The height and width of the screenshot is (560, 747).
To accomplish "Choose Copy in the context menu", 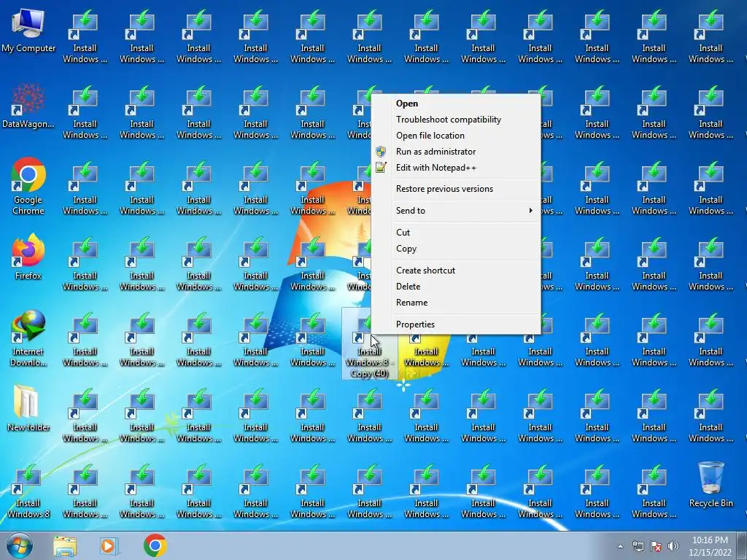I will click(x=456, y=249).
